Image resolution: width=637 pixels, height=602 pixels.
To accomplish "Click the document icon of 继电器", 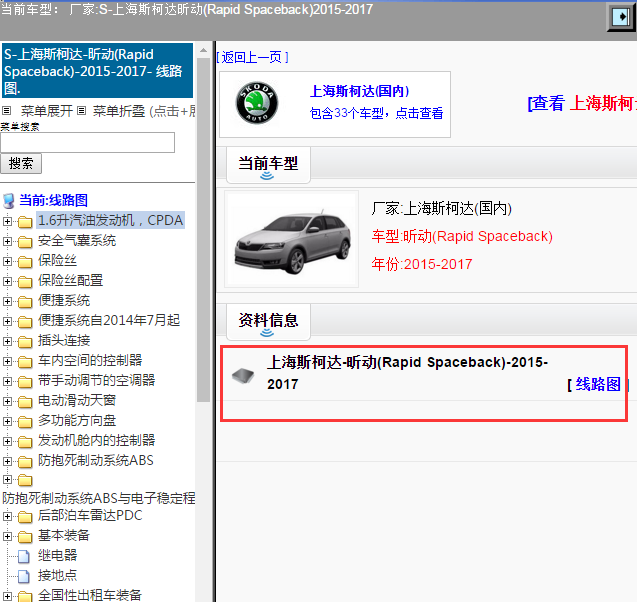I will [x=24, y=556].
